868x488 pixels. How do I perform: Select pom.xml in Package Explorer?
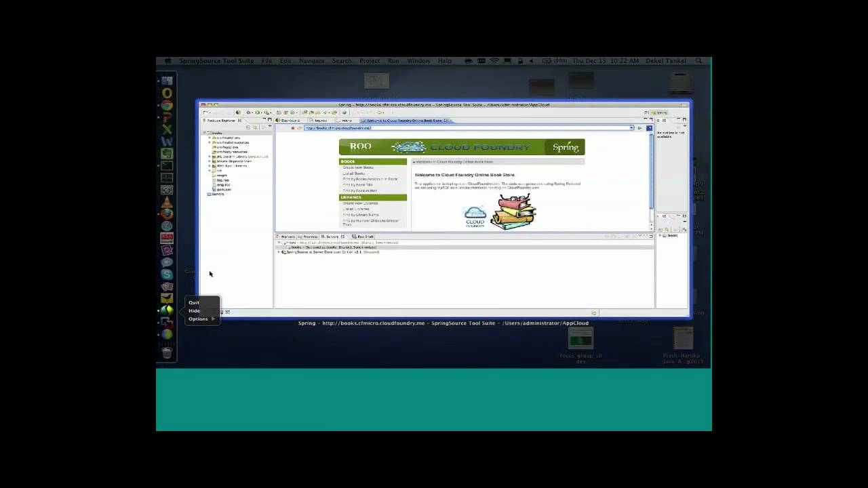(x=221, y=190)
